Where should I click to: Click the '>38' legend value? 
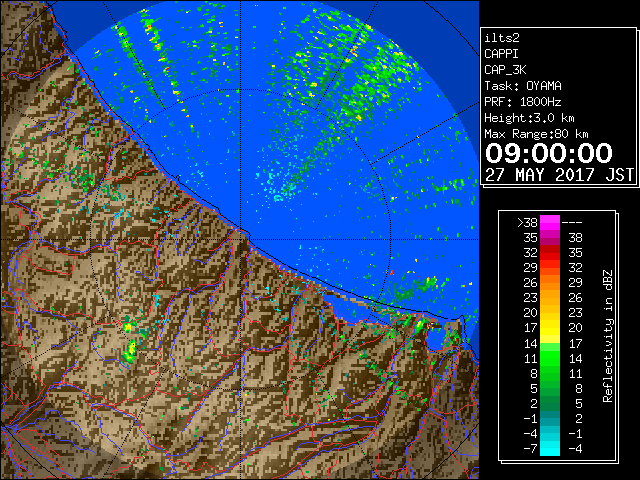[527, 223]
